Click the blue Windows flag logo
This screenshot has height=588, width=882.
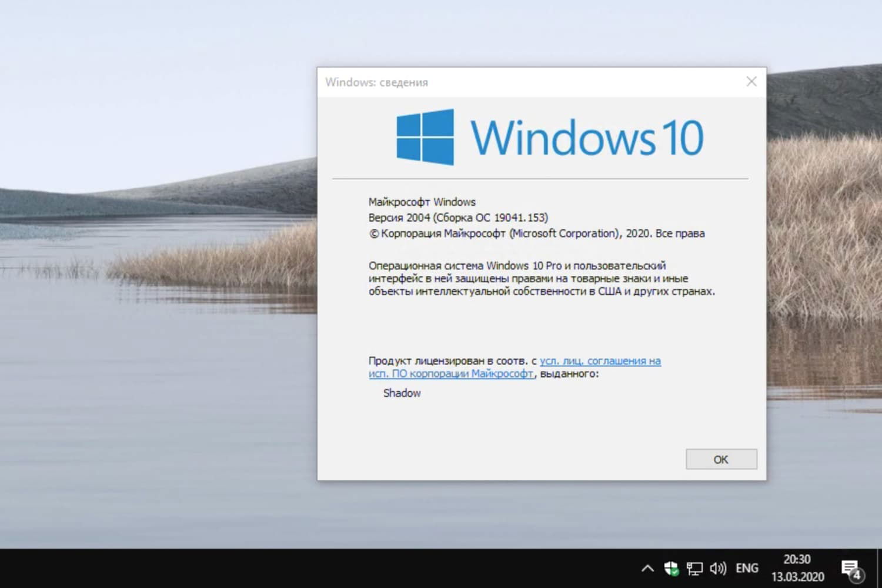pos(425,136)
